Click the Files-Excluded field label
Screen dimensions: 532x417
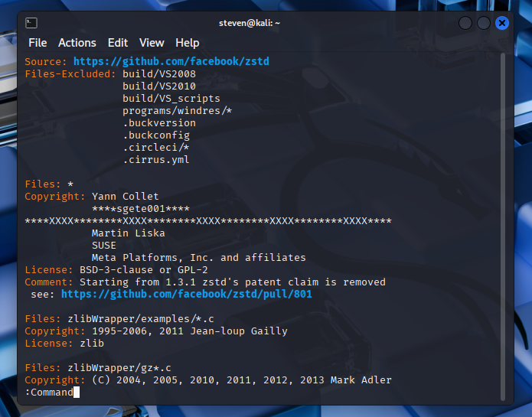pos(70,73)
